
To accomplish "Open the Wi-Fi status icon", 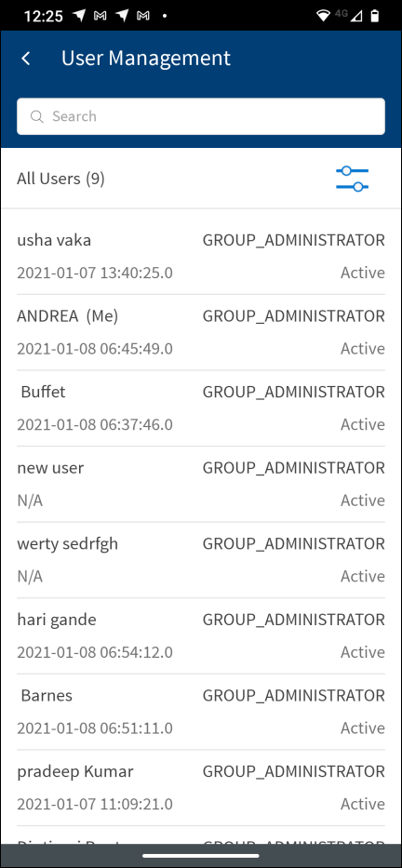I will (x=323, y=16).
